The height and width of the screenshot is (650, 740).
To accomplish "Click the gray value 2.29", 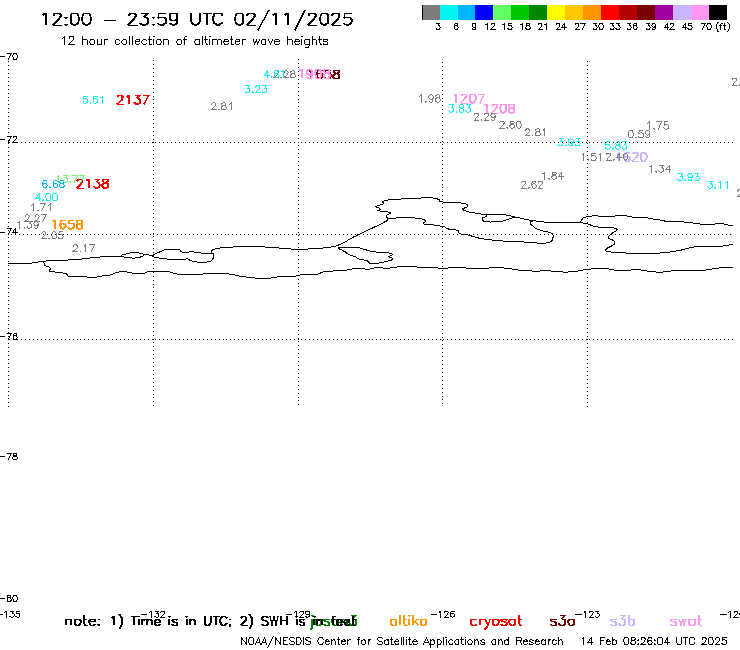I will pyautogui.click(x=485, y=117).
